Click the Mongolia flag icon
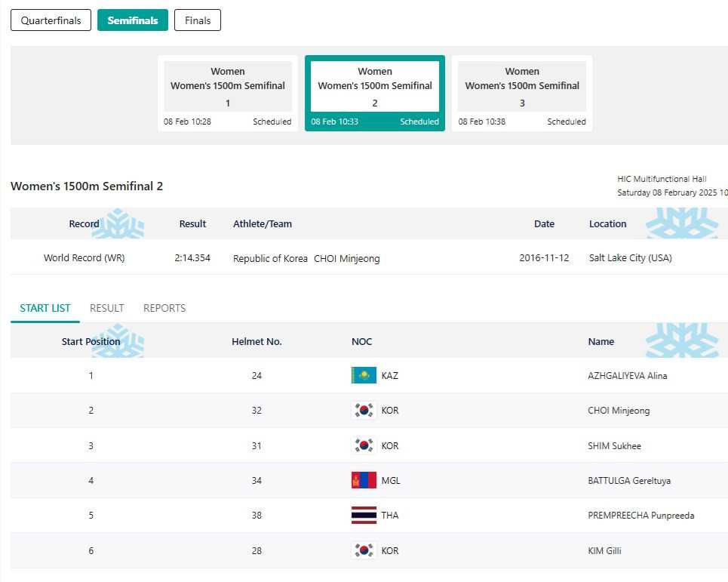 [x=364, y=480]
